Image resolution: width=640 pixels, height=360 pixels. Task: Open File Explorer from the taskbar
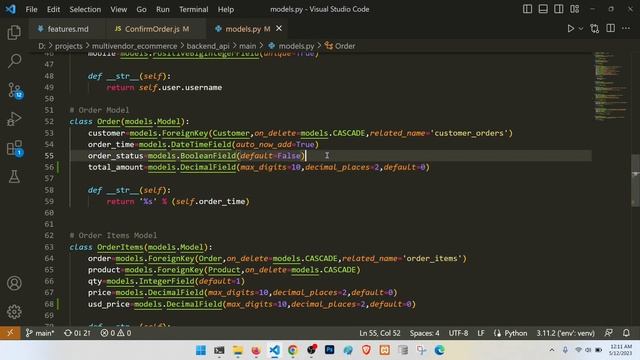point(238,350)
